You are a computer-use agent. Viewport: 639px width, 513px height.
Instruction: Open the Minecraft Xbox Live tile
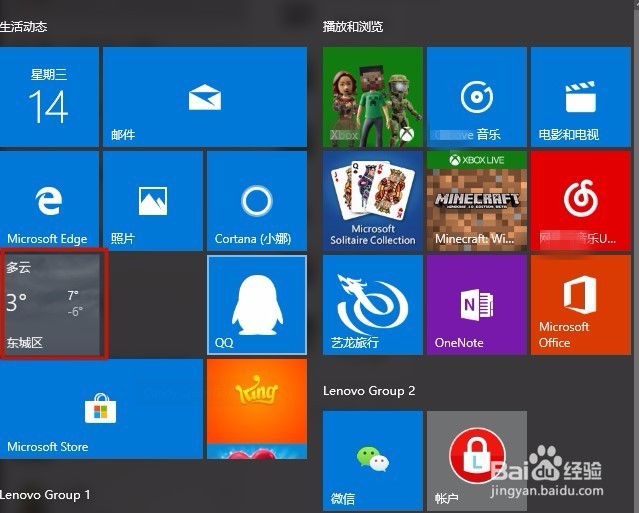point(477,201)
